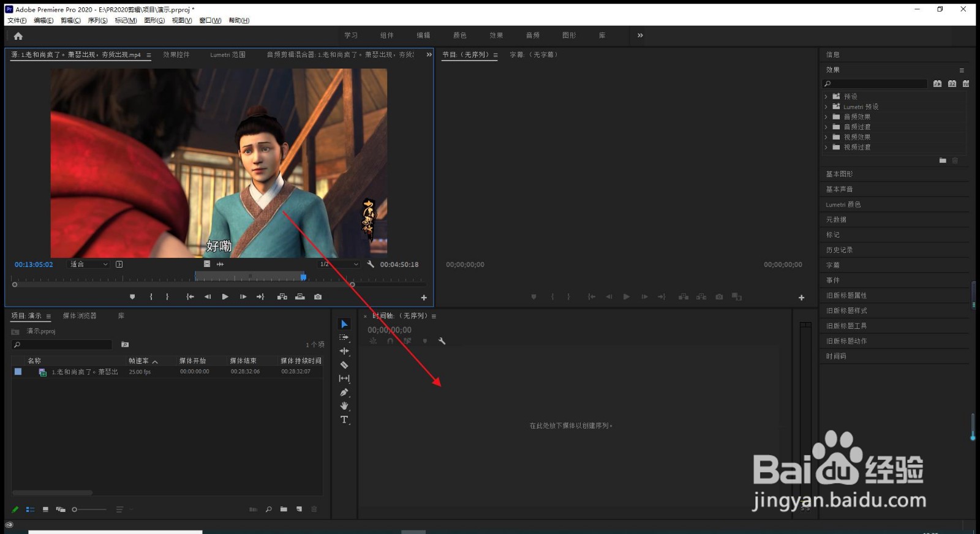Add a marker in the Source monitor
The height and width of the screenshot is (534, 980).
coord(132,297)
